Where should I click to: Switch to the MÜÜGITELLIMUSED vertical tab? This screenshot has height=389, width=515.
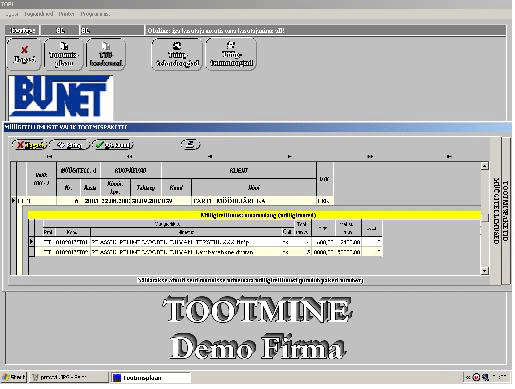click(496, 211)
